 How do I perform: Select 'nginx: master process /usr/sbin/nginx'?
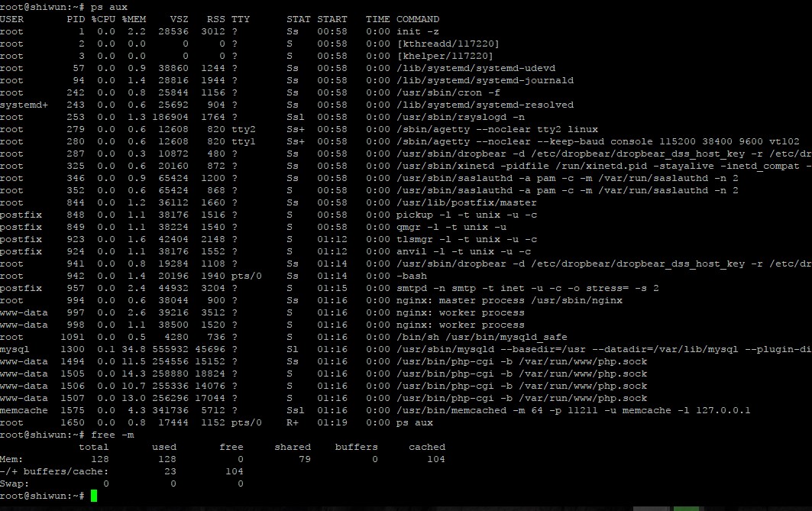tap(509, 300)
